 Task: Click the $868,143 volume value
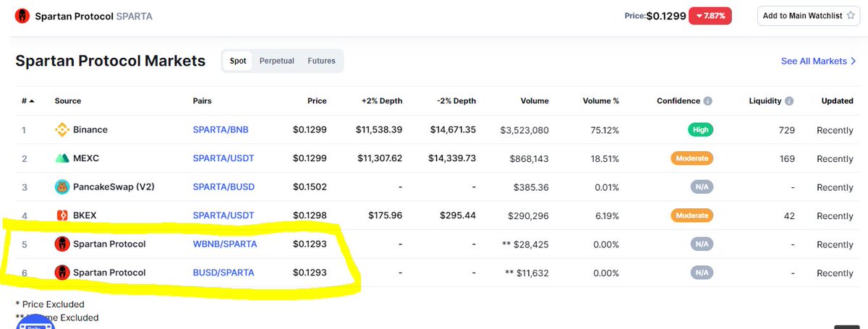(x=529, y=158)
